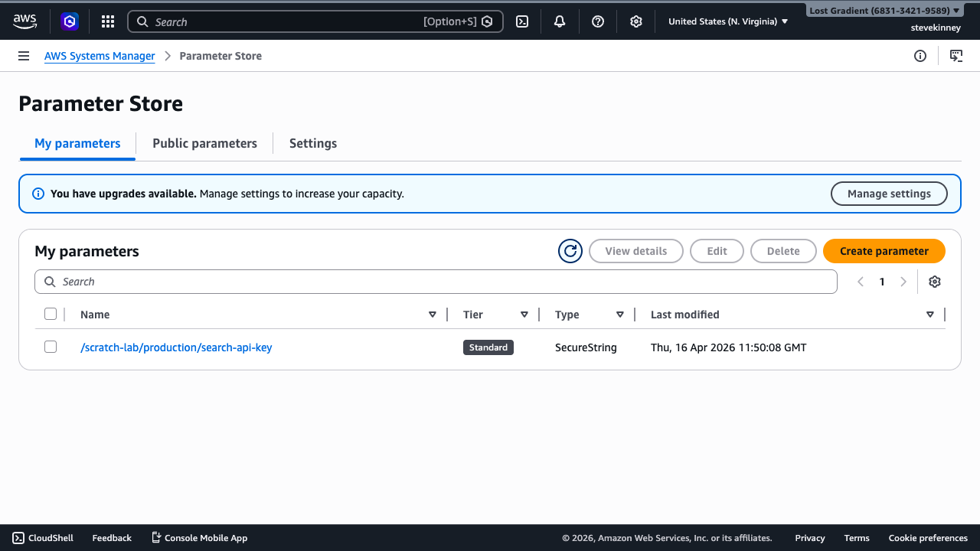Switch to the Settings tab
980x551 pixels.
[313, 143]
